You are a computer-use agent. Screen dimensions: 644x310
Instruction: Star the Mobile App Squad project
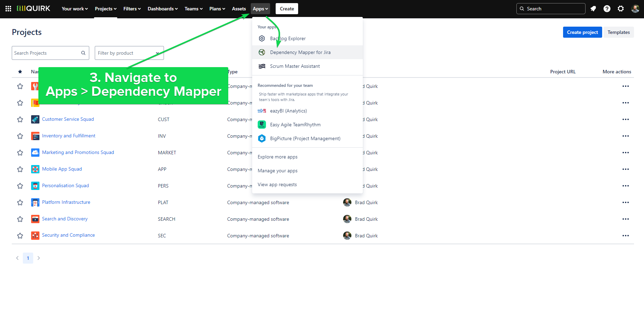coord(20,169)
